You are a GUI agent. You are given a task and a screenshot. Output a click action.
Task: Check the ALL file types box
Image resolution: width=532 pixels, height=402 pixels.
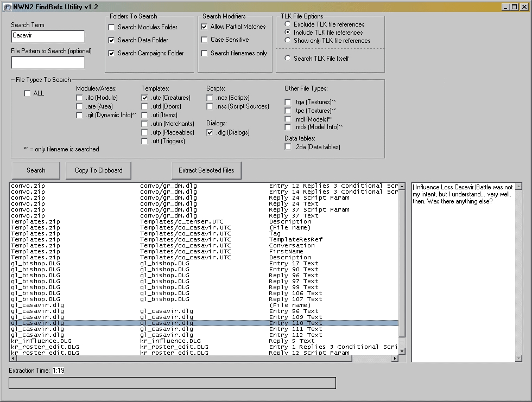coord(28,93)
